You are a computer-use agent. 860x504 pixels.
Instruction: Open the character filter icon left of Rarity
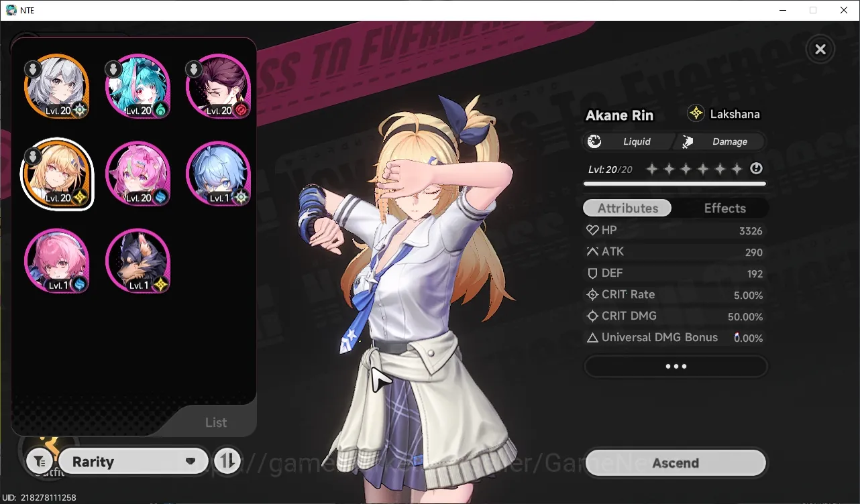tap(40, 462)
